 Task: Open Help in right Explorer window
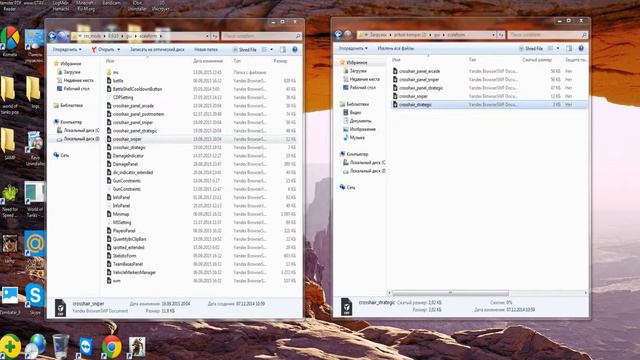[581, 48]
